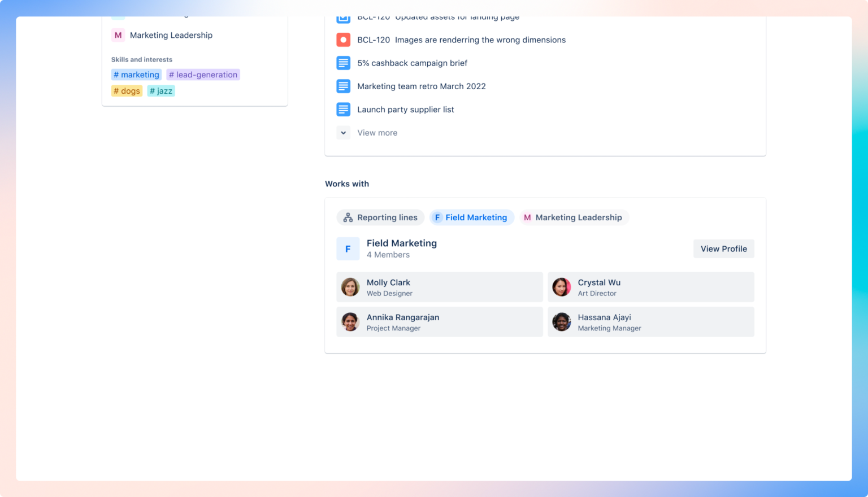Screen dimensions: 868x497
Task: Click the M icon beside Marketing Leadership in the sidebar
Action: pos(118,35)
